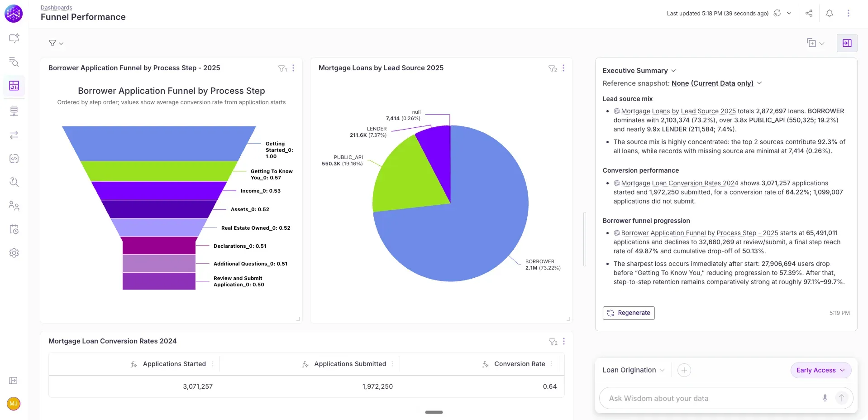Click the add widget icon
The image size is (868, 420).
(x=811, y=43)
